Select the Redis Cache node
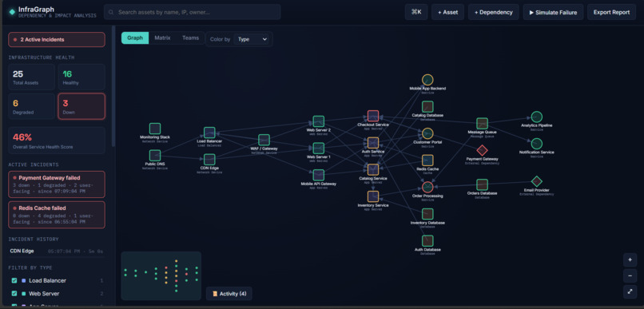 [x=427, y=160]
